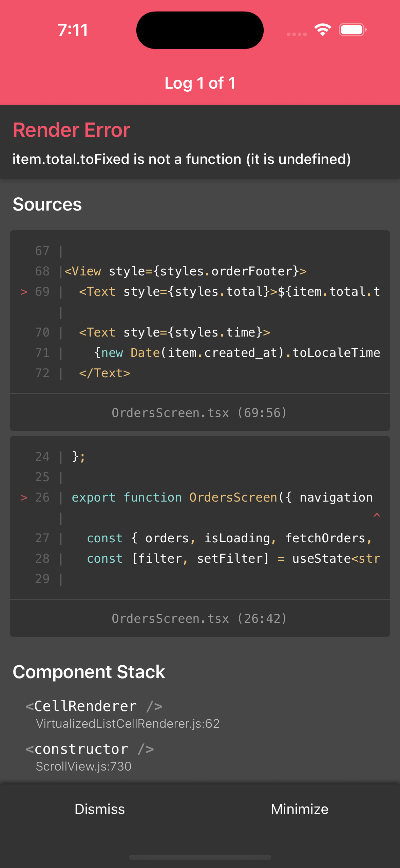Tap the "Log 1 of 1" header

click(x=200, y=83)
